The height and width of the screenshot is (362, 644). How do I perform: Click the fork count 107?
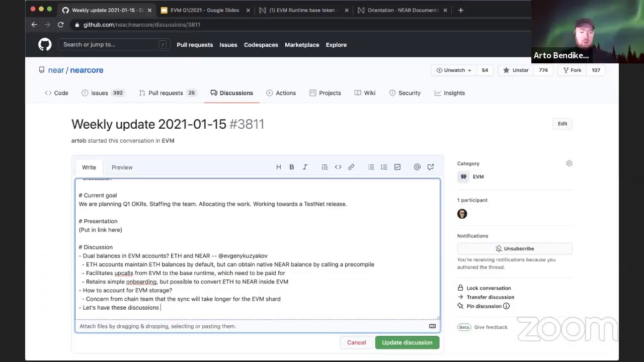coord(596,70)
